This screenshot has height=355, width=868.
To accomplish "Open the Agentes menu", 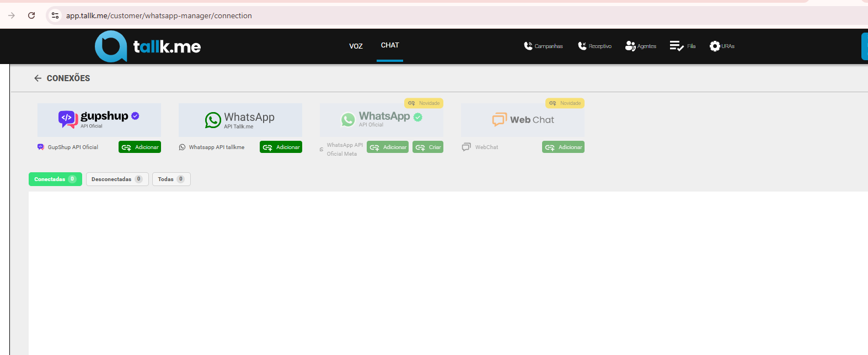I will [x=641, y=46].
